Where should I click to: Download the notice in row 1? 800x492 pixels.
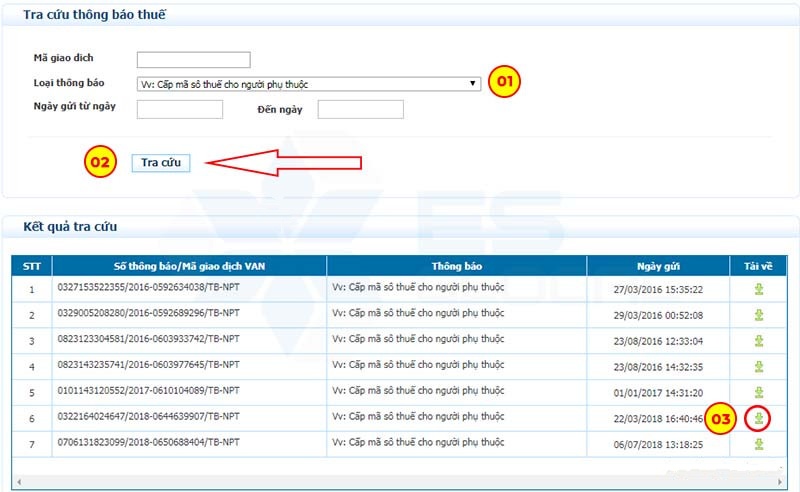click(x=759, y=290)
